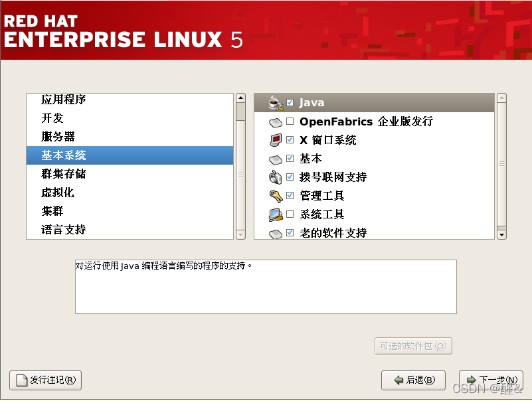Enable the OpenFabrics 企业版发行 checkbox

point(290,121)
